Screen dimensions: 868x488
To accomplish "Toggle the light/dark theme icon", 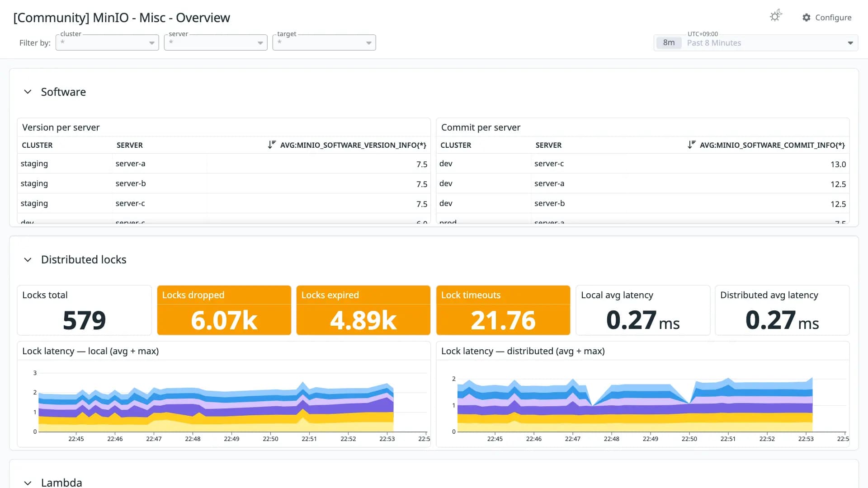I will click(776, 16).
